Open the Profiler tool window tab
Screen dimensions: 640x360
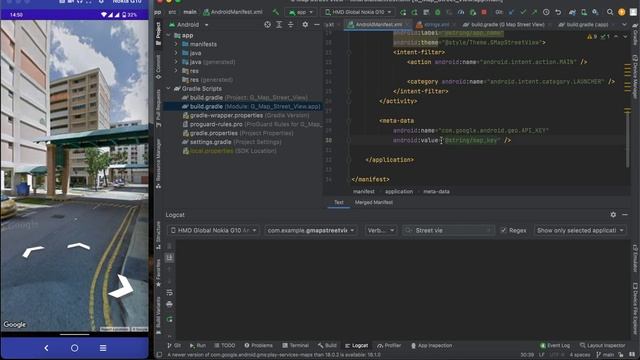pyautogui.click(x=389, y=345)
